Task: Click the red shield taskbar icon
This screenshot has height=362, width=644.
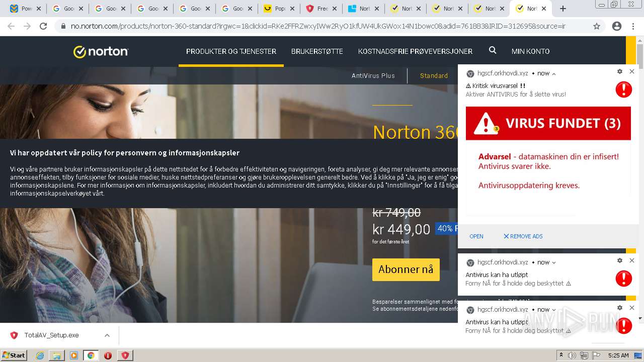Action: 125,355
